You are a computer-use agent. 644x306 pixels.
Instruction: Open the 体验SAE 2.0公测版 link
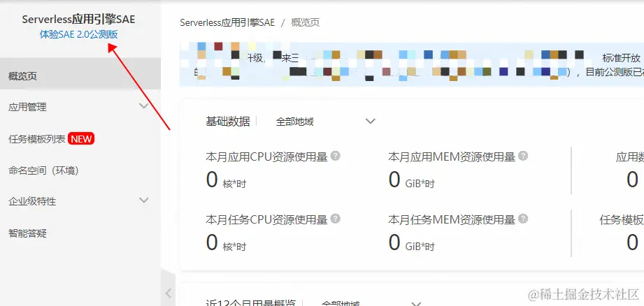click(x=78, y=34)
